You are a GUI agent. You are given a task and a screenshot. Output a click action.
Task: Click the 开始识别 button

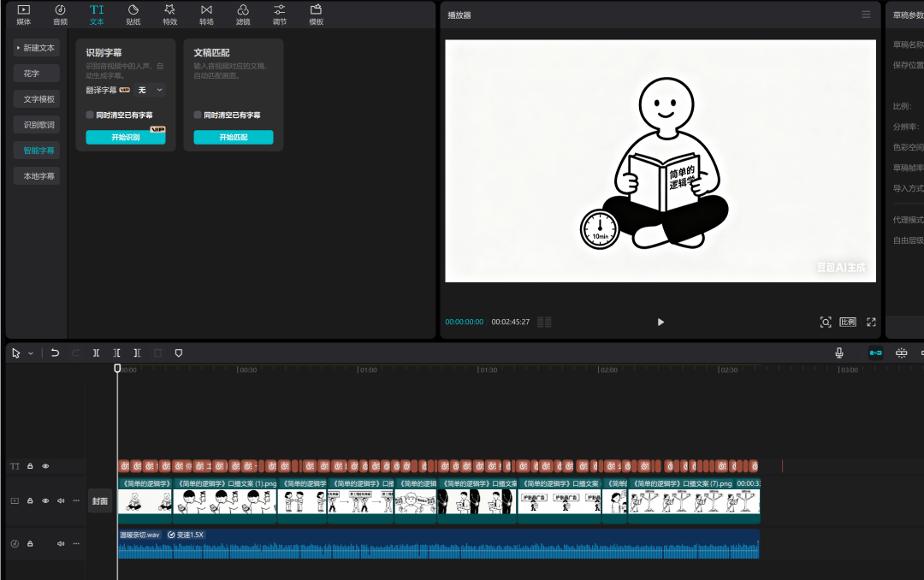click(x=125, y=138)
